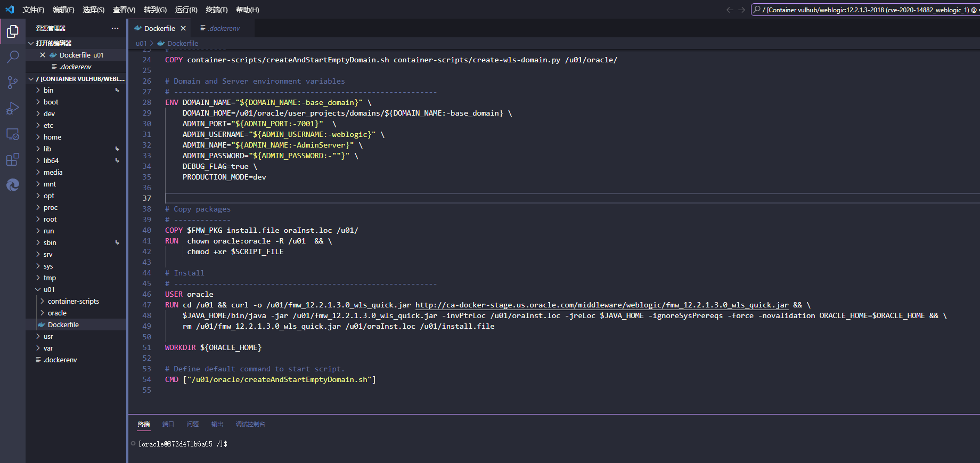Select .dockerenv in the open editors list

click(x=76, y=67)
